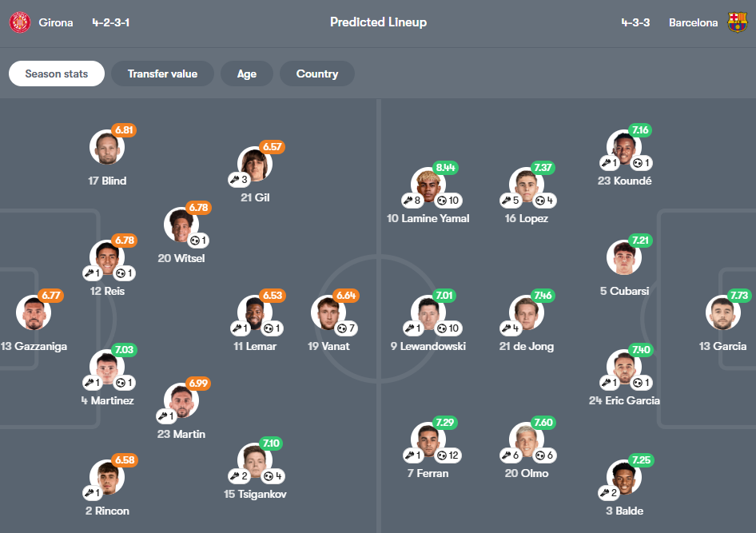Select the Season stats tab

(x=57, y=74)
